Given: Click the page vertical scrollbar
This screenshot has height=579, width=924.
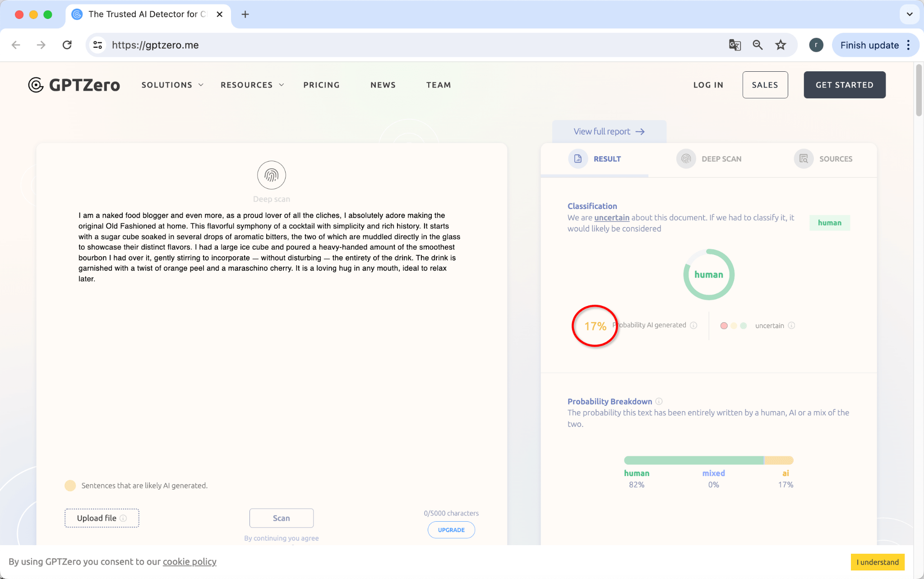Looking at the screenshot, I should coord(919,90).
